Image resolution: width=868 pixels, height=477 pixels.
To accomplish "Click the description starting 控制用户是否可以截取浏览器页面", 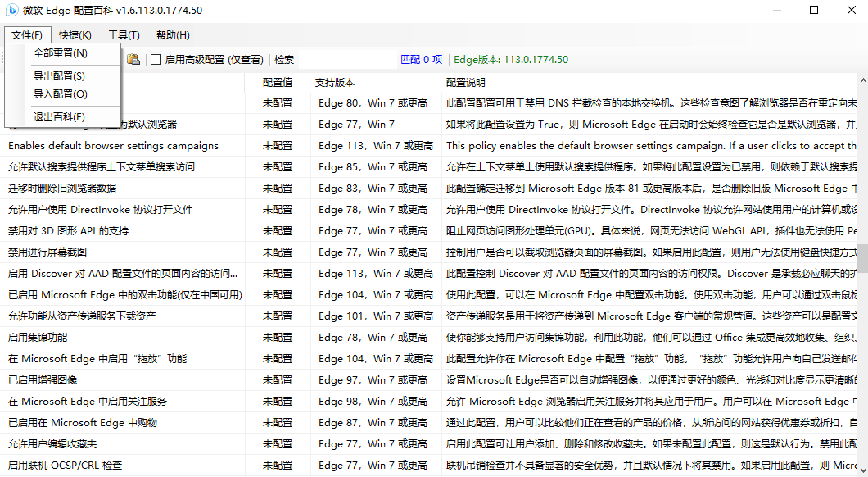I will coord(652,252).
